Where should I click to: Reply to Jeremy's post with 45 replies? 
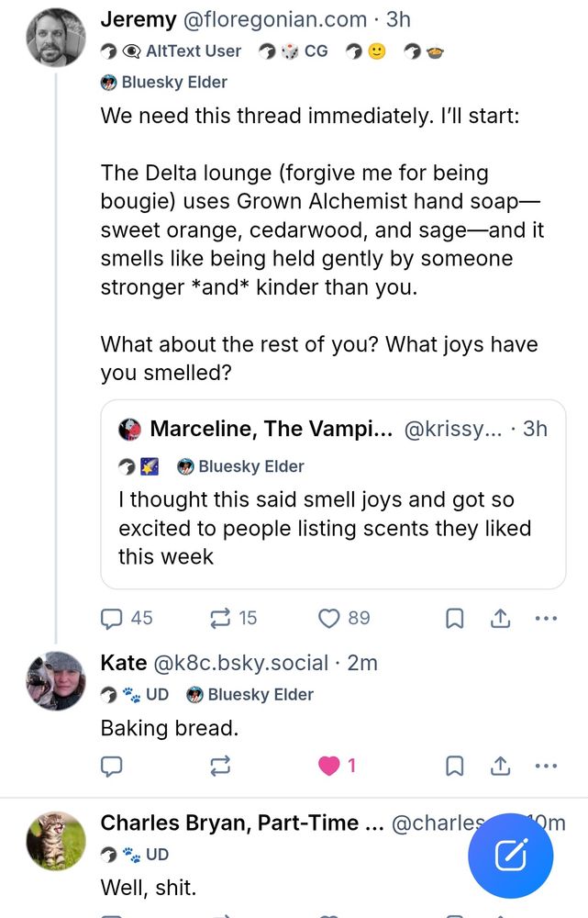[112, 619]
